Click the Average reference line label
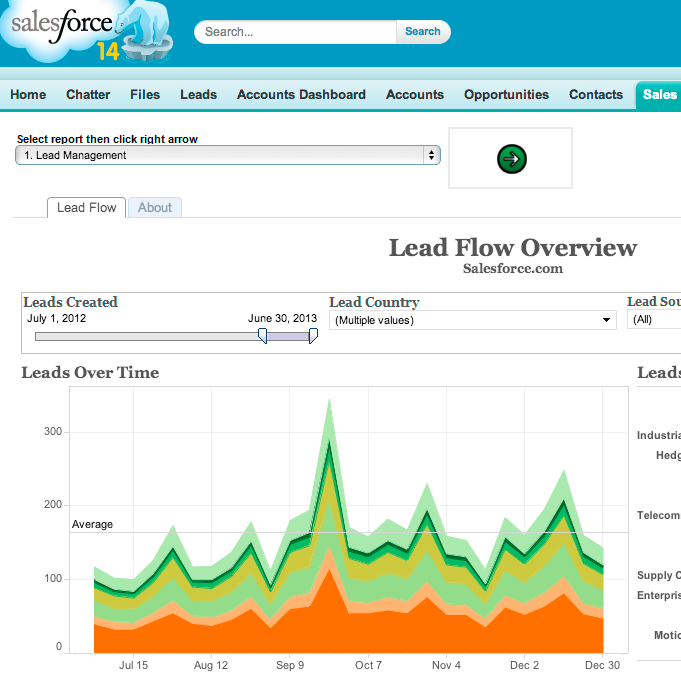 92,524
